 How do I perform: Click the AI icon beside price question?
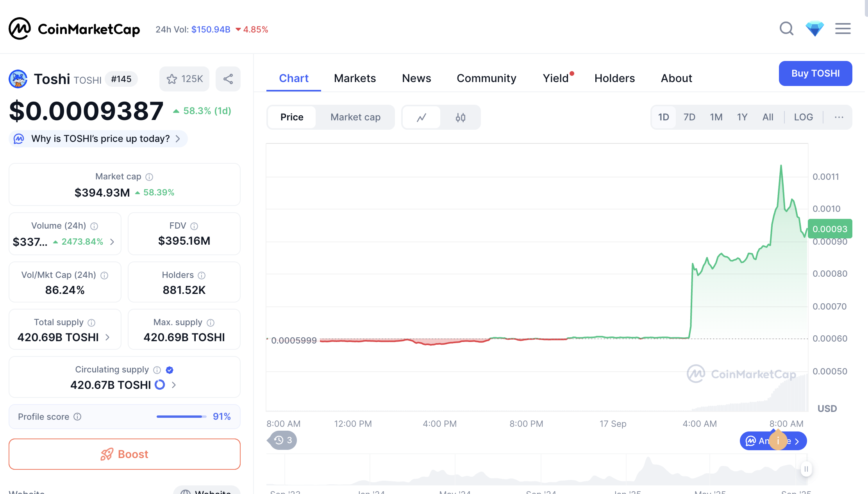[19, 139]
